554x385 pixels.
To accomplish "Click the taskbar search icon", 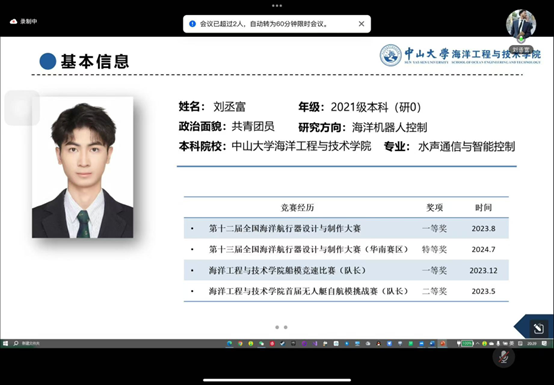I will tap(16, 343).
